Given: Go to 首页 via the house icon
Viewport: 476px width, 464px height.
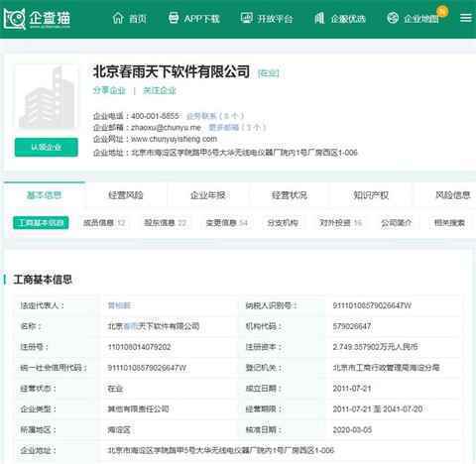Looking at the screenshot, I should pos(118,18).
